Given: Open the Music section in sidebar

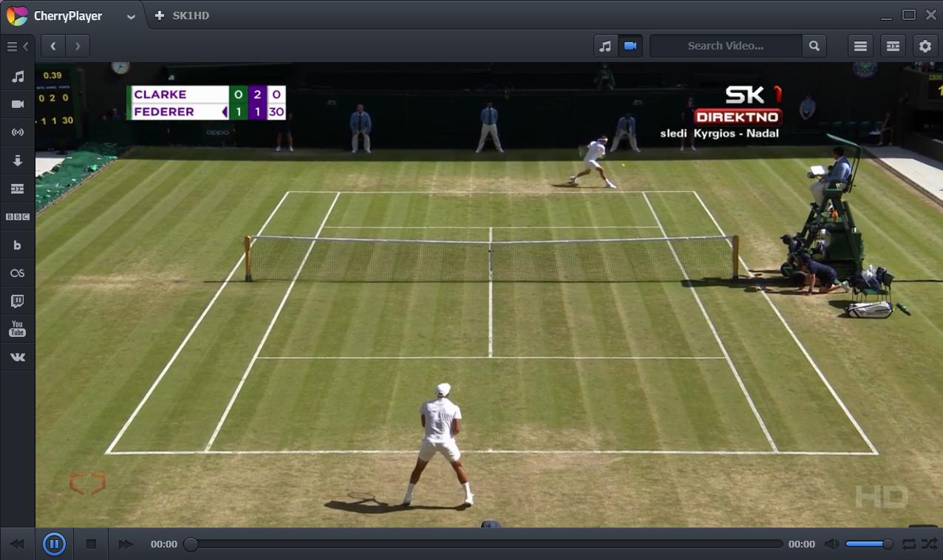Looking at the screenshot, I should point(18,76).
